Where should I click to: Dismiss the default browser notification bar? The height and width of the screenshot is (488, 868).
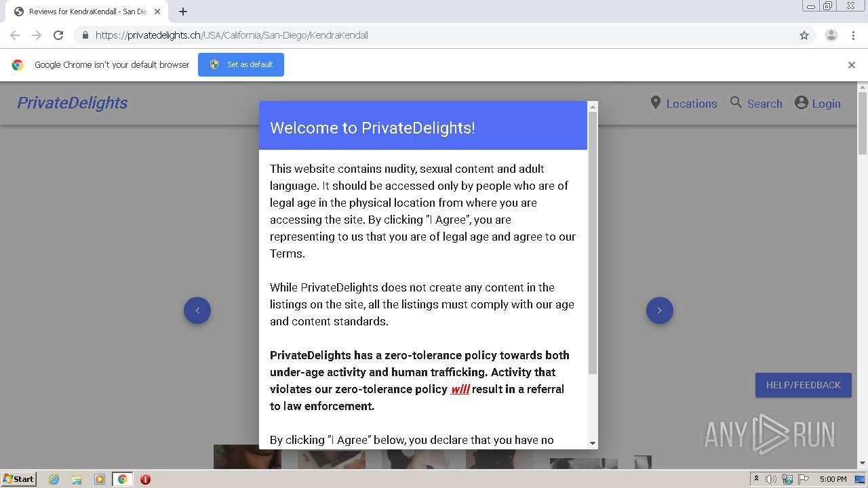(852, 65)
